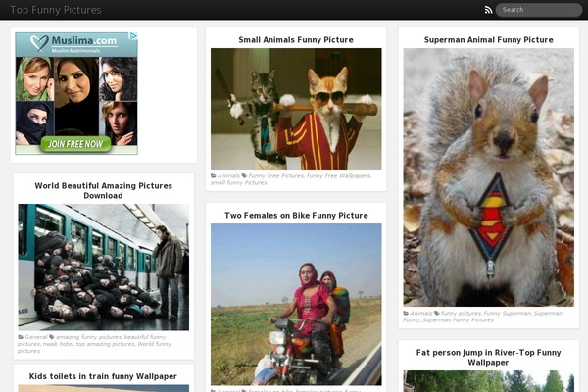The width and height of the screenshot is (588, 392).
Task: Click the Animals category under cats picture
Action: 228,175
